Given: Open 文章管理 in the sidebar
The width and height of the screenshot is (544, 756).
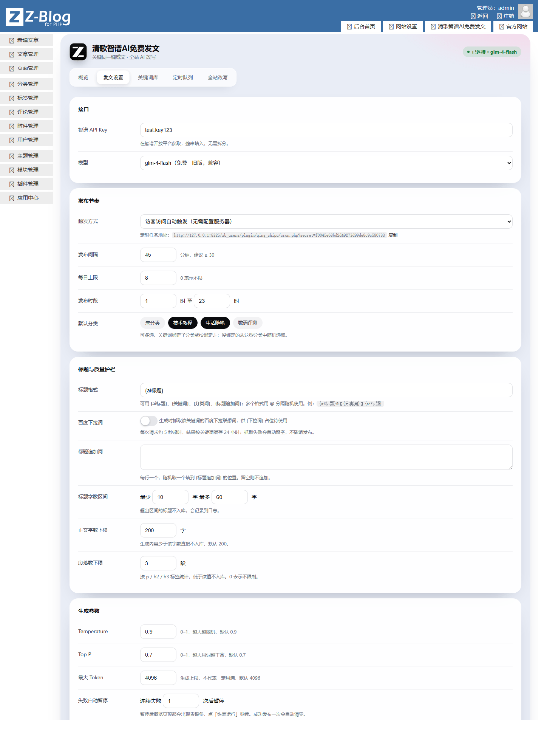Looking at the screenshot, I should tap(26, 54).
